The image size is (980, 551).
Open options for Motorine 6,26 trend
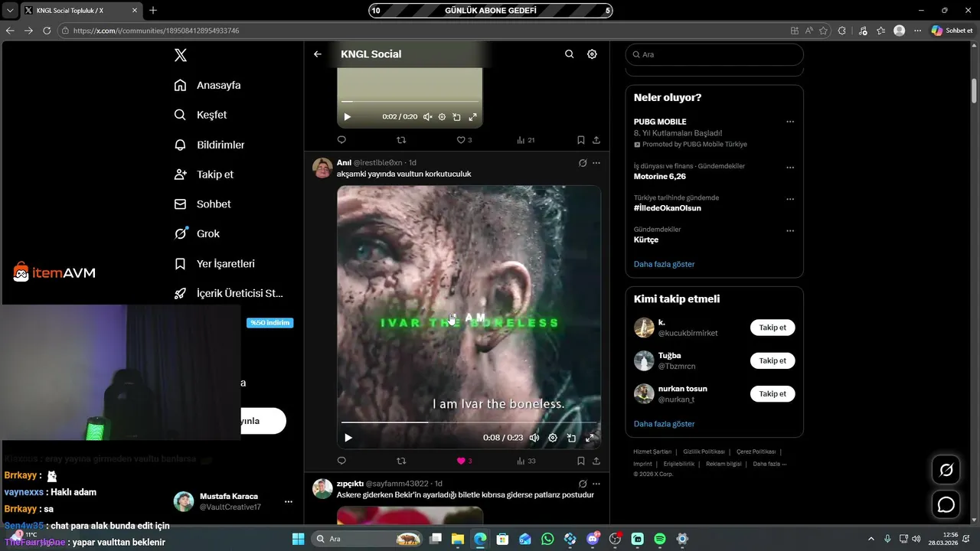click(x=790, y=168)
